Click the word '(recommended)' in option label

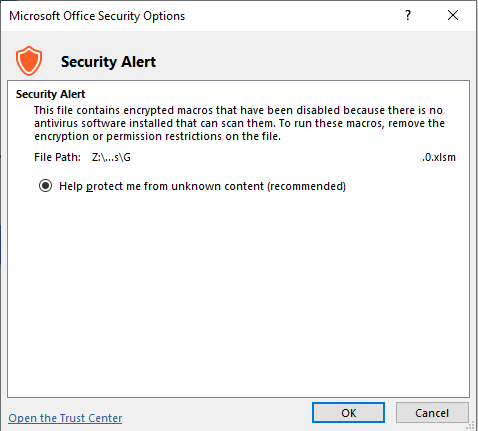click(306, 186)
